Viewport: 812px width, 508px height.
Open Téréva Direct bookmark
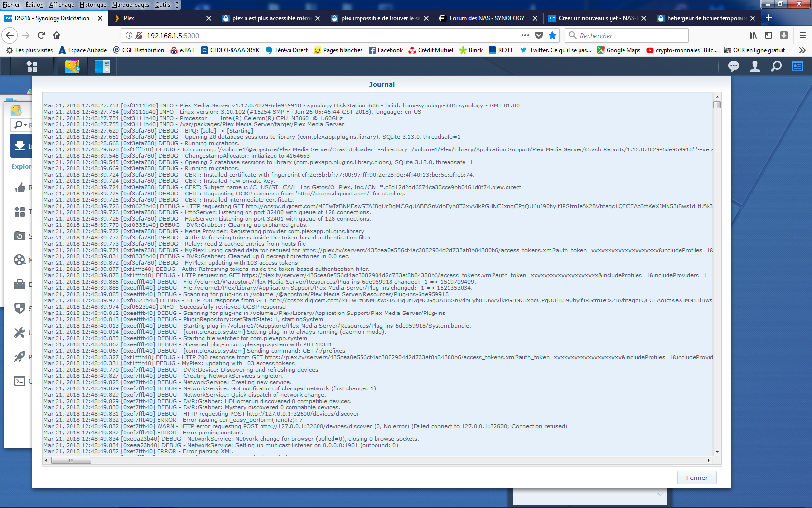coord(287,50)
